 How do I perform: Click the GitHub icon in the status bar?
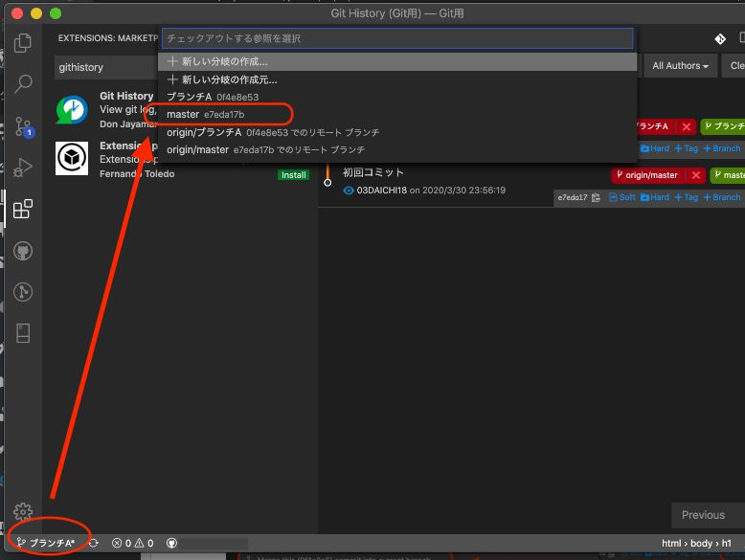click(172, 543)
